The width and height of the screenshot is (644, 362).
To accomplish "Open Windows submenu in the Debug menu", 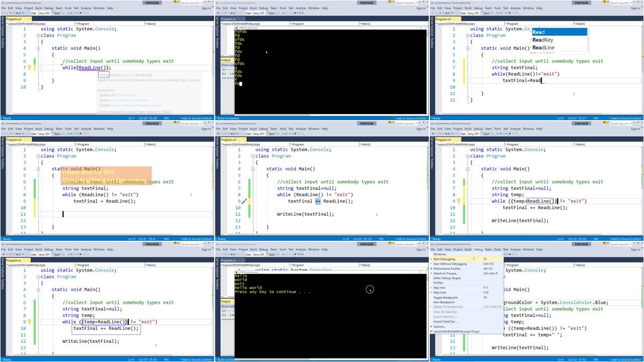I will click(468, 254).
